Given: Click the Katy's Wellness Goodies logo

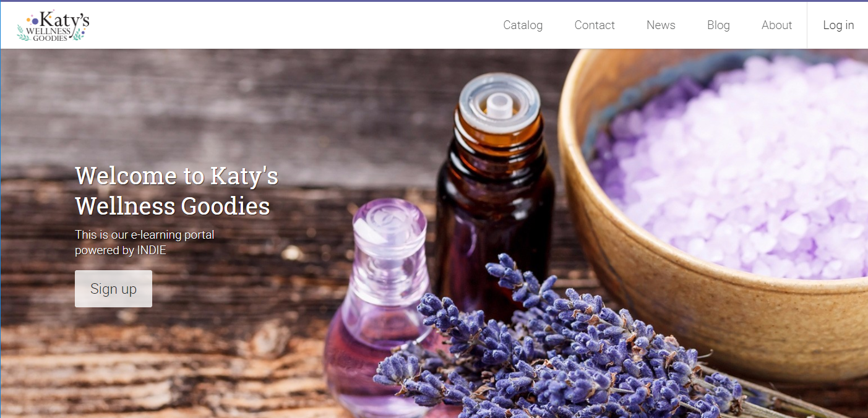Looking at the screenshot, I should (53, 25).
